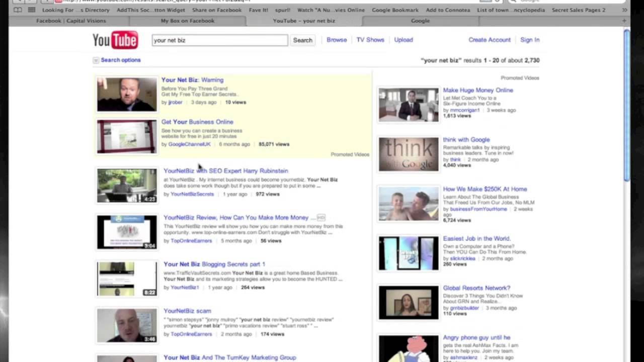The height and width of the screenshot is (362, 644).
Task: Switch to the Google tab
Action: 420,21
